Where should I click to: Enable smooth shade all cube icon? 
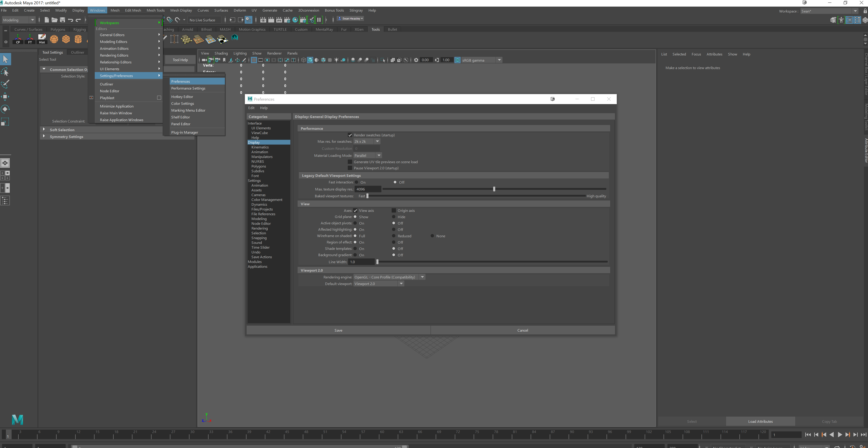click(310, 60)
